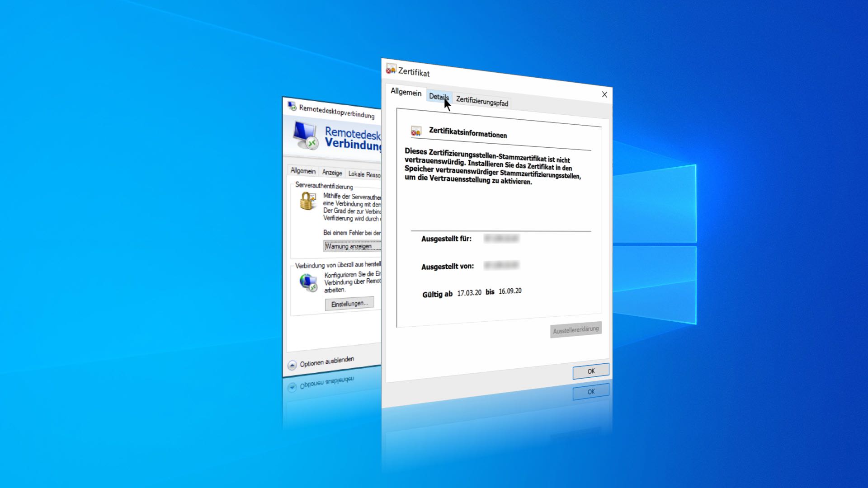
Task: Select the Allgemein tab in Zertifikat window
Action: coord(406,92)
